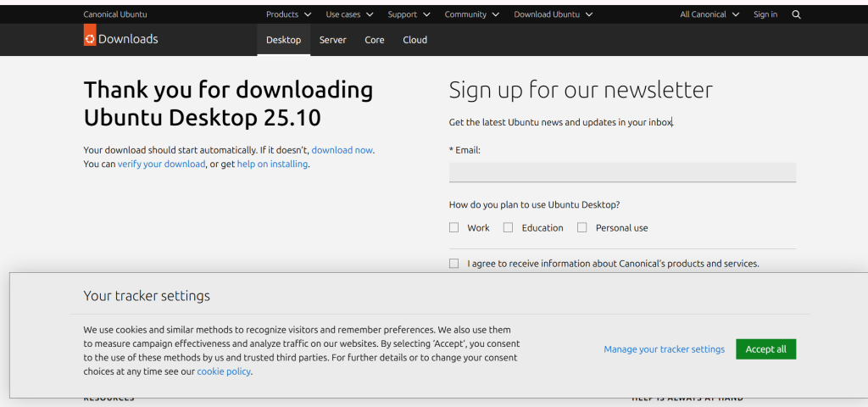Screen dimensions: 868x407
Task: Click the search magnifier icon
Action: (796, 14)
